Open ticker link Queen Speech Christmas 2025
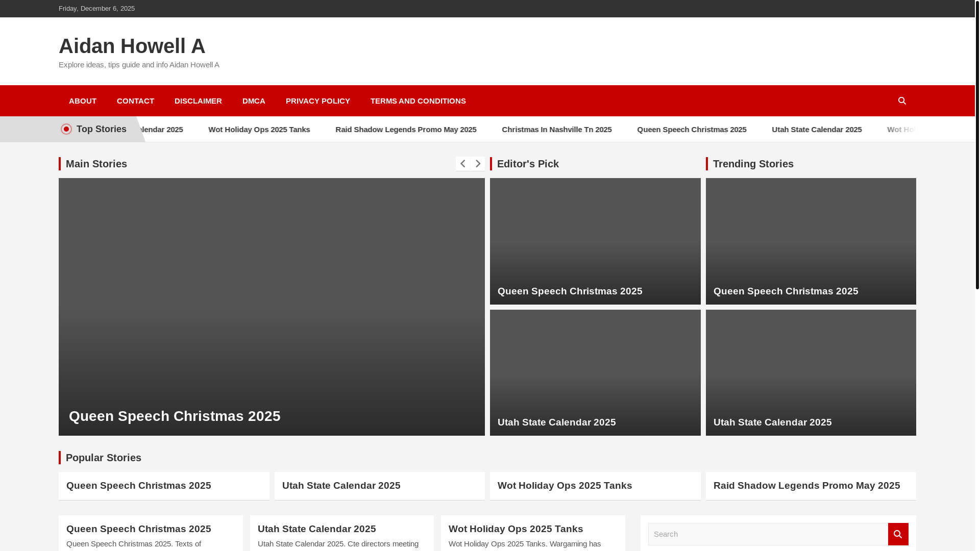The height and width of the screenshot is (551, 980). (x=692, y=130)
